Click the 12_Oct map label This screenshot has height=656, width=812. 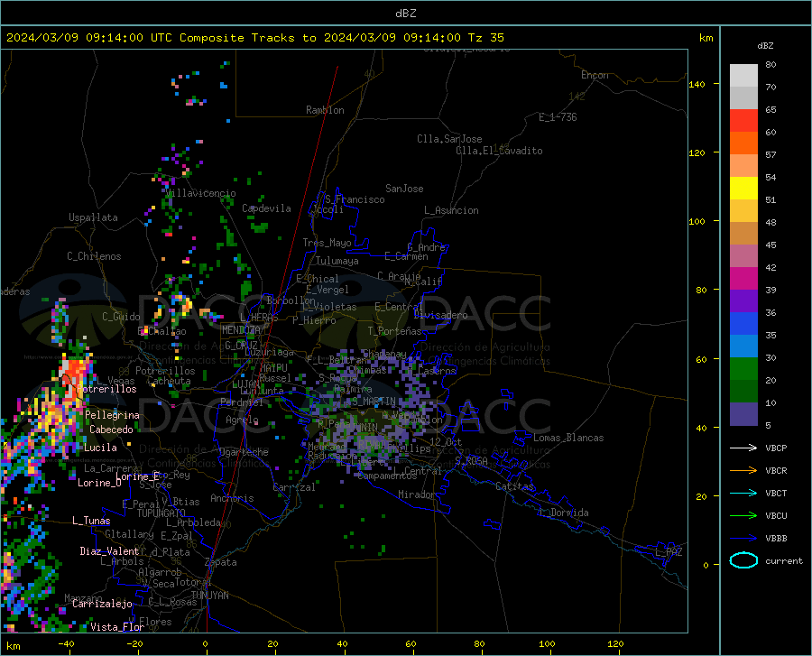pos(446,441)
